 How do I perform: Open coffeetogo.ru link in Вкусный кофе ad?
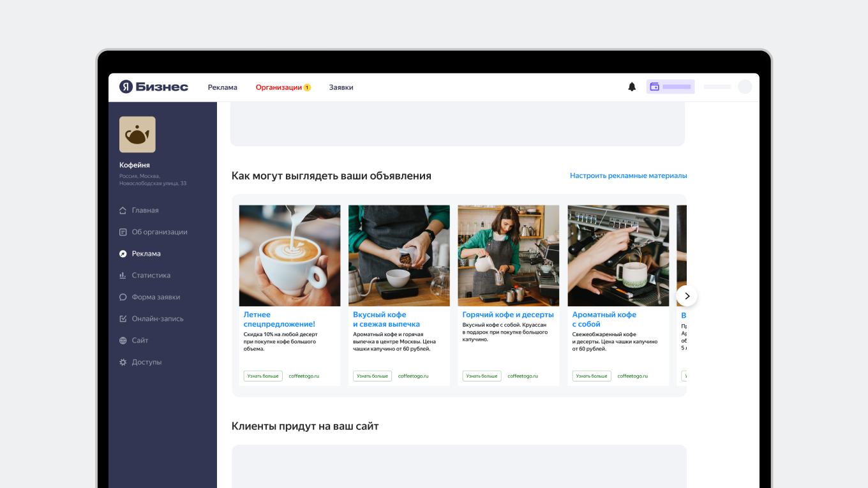[x=414, y=376]
